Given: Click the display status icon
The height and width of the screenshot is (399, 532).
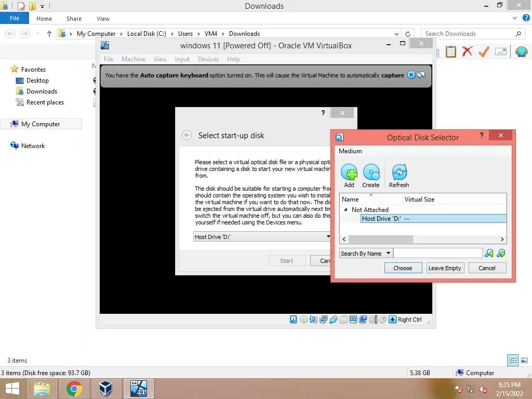Looking at the screenshot, I should click(x=353, y=320).
